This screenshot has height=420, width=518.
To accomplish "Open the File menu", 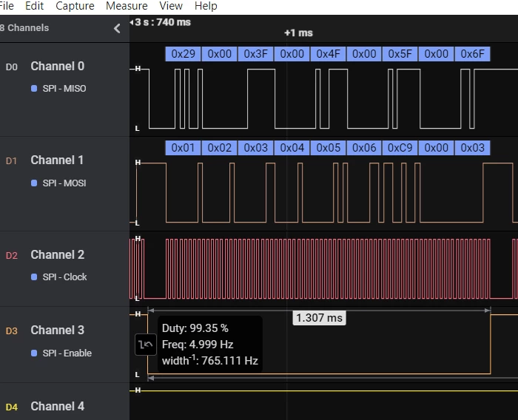I will point(7,6).
